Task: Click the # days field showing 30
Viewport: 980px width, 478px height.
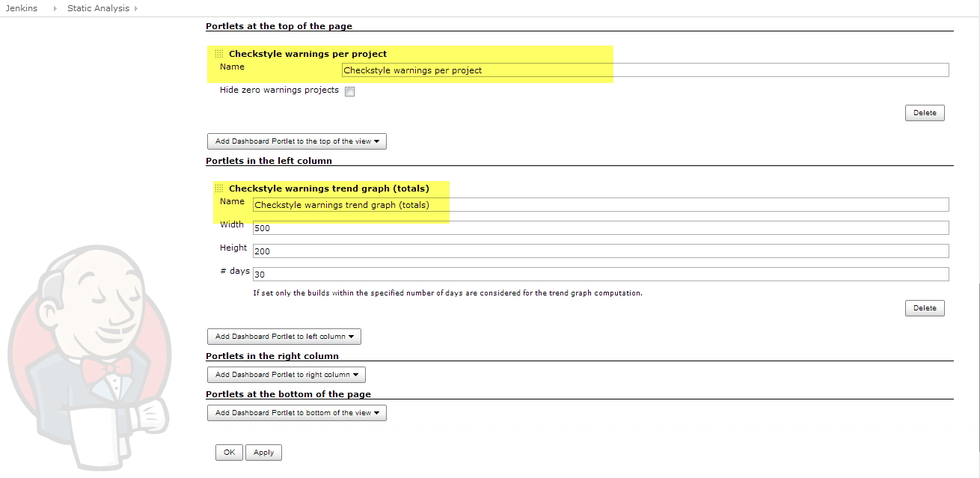Action: [524, 274]
